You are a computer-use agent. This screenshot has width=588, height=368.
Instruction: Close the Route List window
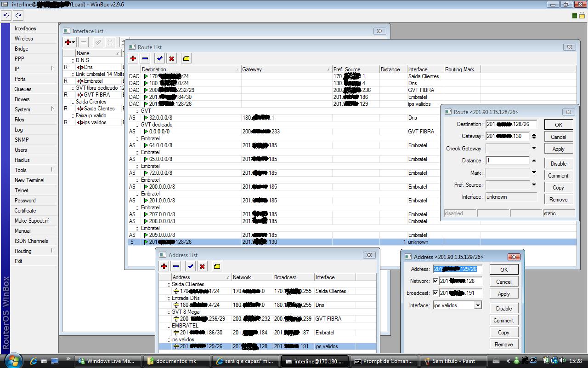tap(569, 47)
